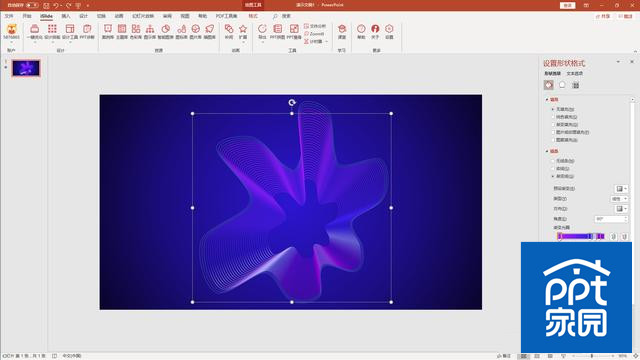Image resolution: width=640 pixels, height=360 pixels.
Task: Open the preset gradients dropdown
Action: (621, 189)
